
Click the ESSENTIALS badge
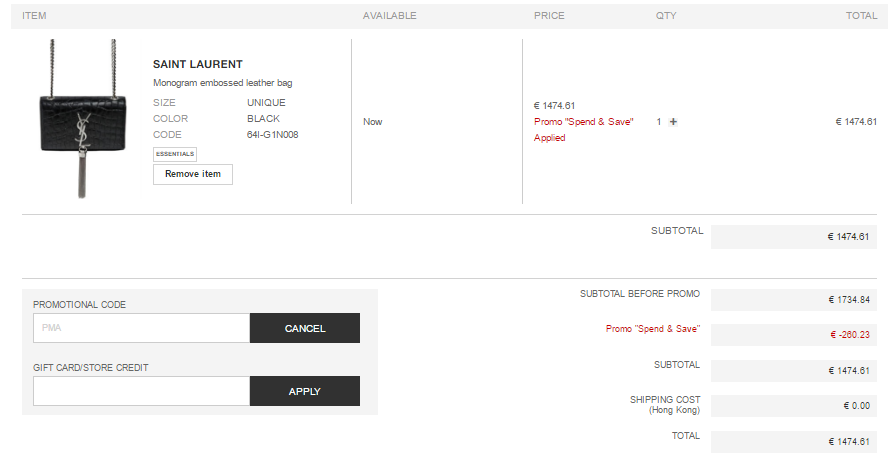pyautogui.click(x=175, y=154)
